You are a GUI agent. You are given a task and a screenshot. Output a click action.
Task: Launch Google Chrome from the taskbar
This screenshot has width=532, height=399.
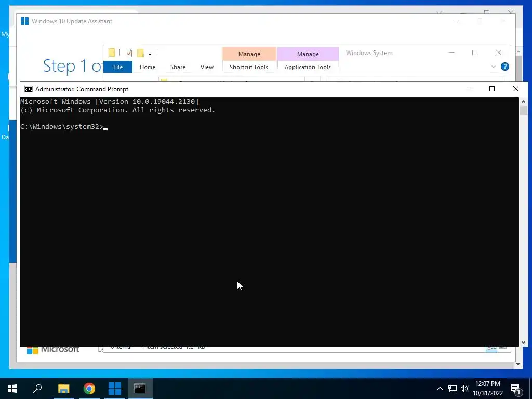click(89, 389)
